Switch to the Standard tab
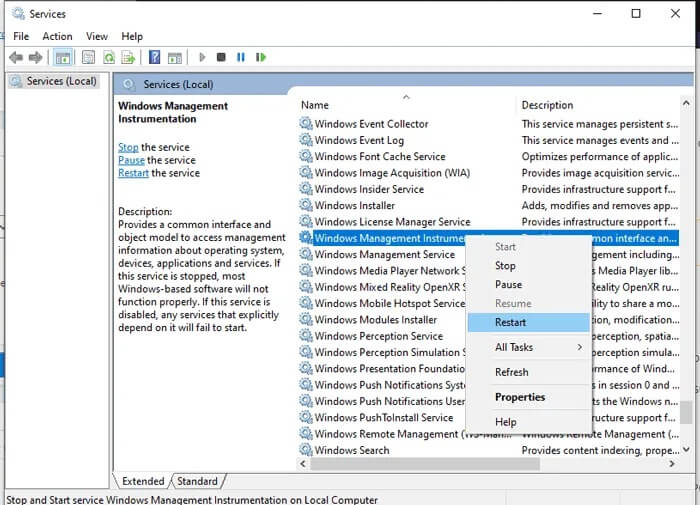Viewport: 700px width, 505px height. 197,481
